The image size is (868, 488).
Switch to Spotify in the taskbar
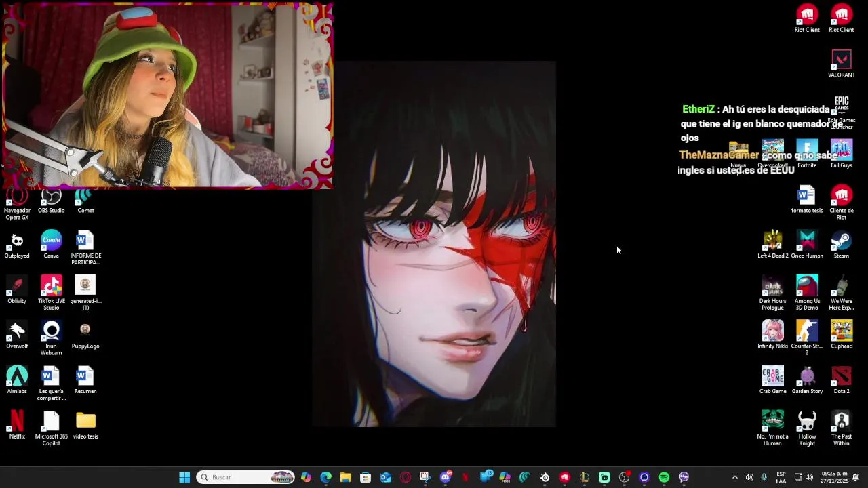click(664, 477)
